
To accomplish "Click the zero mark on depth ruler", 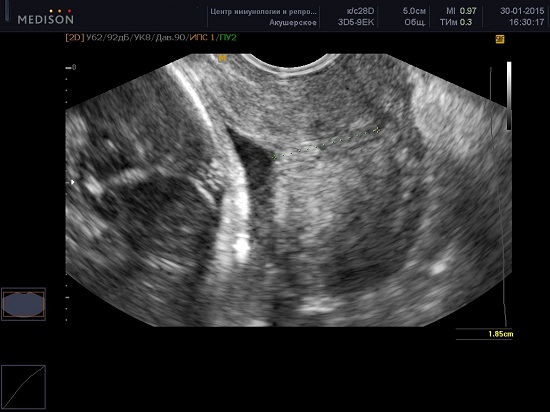I will pyautogui.click(x=74, y=67).
